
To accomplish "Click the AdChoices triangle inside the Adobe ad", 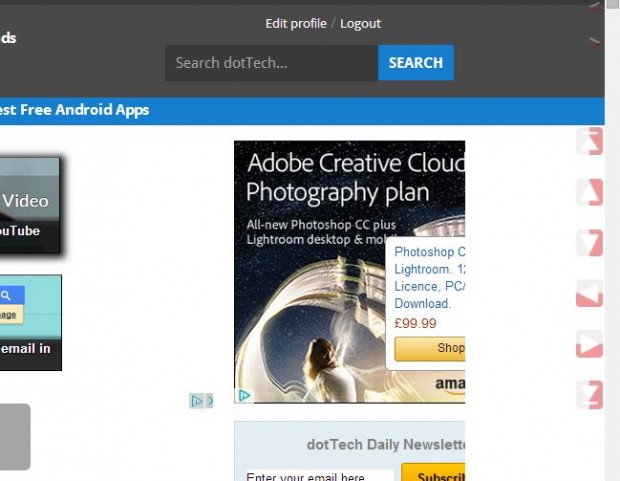I will tap(244, 395).
